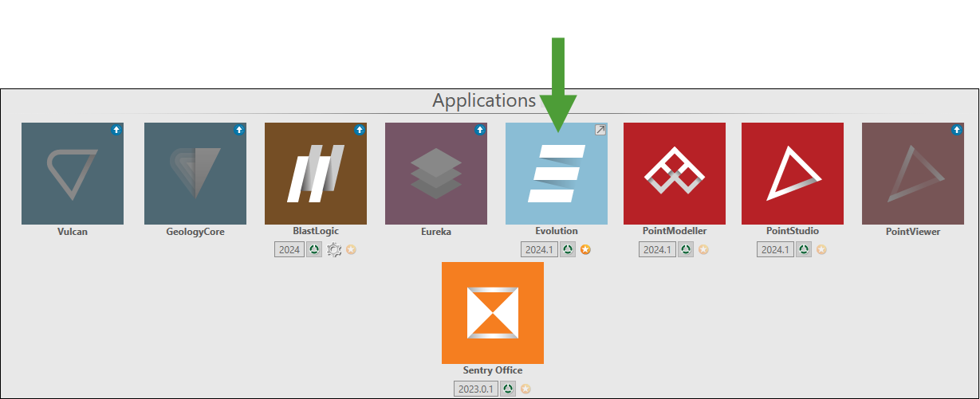Click the PointStudio name label
This screenshot has height=399, width=980.
793,231
